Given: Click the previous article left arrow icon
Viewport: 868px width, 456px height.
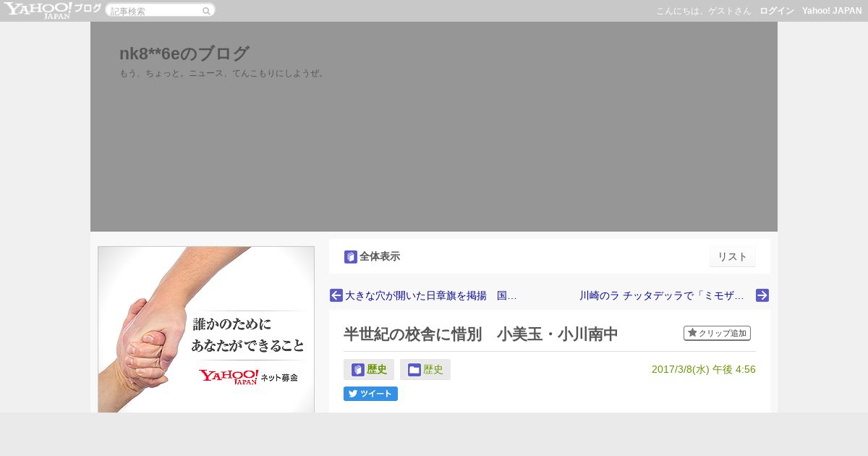Looking at the screenshot, I should click(336, 295).
